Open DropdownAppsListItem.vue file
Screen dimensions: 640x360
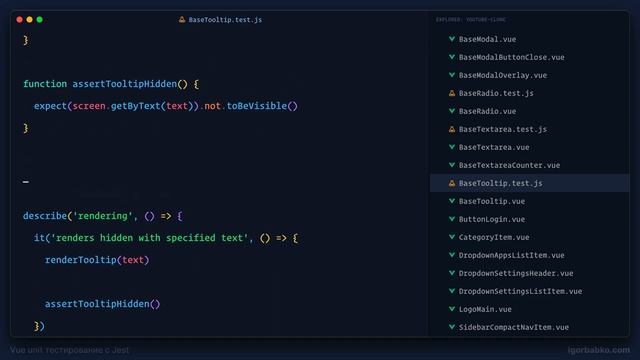coord(511,255)
